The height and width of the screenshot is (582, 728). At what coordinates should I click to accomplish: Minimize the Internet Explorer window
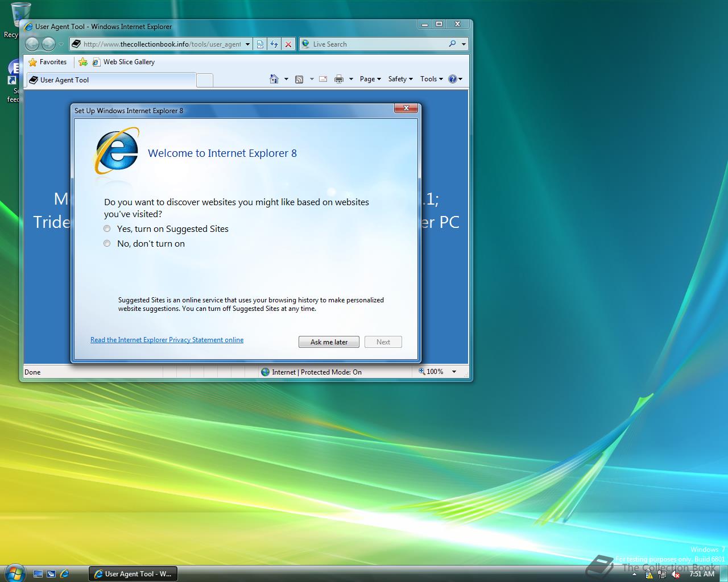click(424, 24)
